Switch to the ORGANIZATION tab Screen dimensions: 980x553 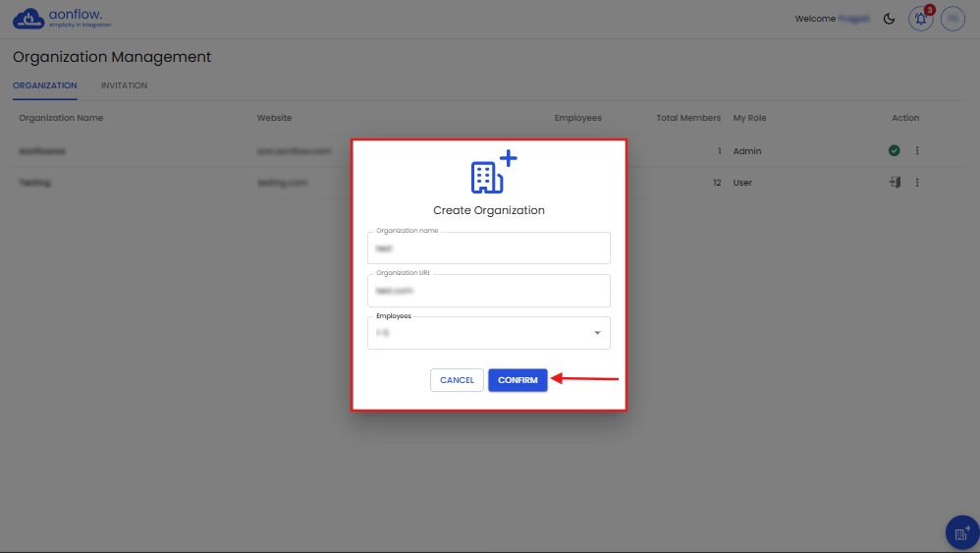[x=44, y=85]
